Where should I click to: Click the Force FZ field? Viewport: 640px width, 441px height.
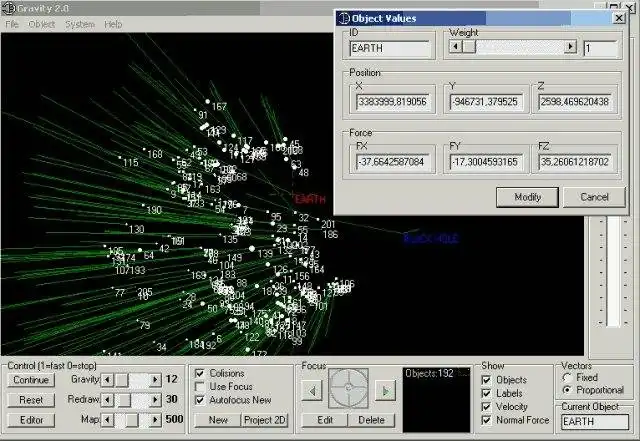point(575,162)
